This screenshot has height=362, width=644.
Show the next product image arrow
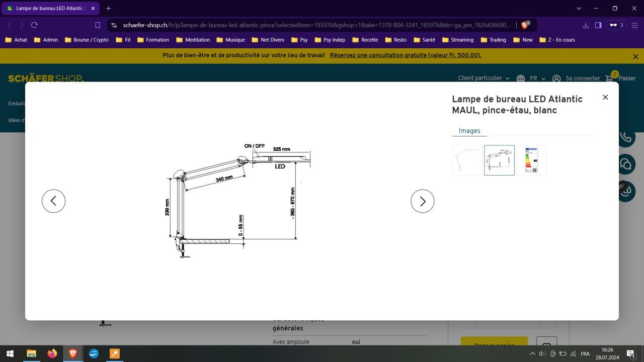(x=423, y=201)
